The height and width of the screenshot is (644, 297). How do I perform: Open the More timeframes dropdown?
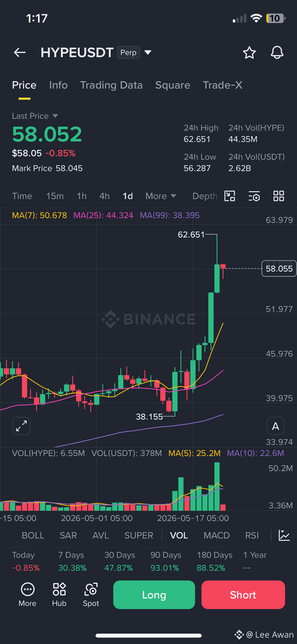161,196
